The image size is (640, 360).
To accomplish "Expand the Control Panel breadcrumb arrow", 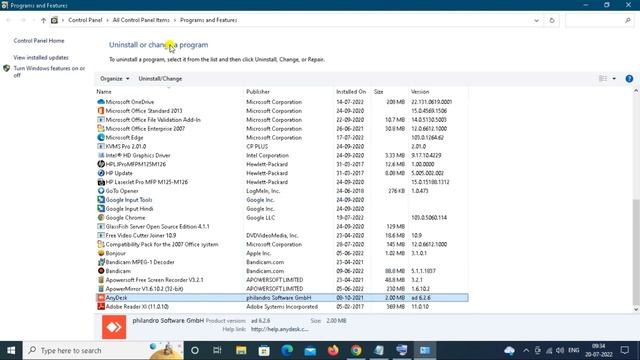I will (107, 20).
